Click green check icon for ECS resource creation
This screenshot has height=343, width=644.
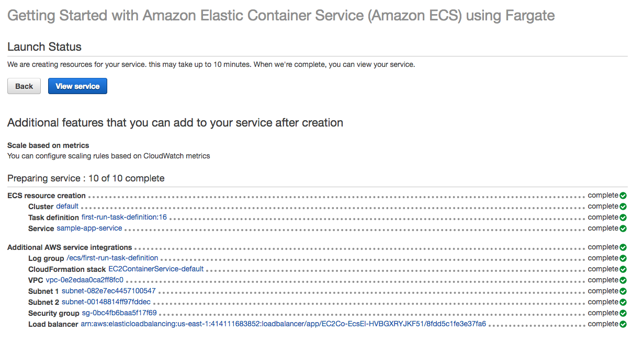coord(623,196)
